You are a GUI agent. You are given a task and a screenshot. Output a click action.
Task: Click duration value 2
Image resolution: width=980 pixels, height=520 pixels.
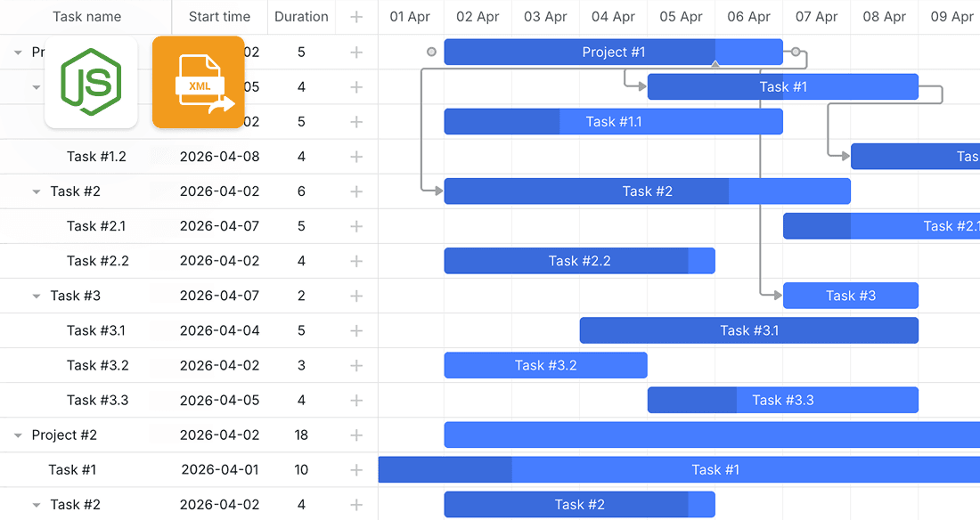pyautogui.click(x=301, y=296)
